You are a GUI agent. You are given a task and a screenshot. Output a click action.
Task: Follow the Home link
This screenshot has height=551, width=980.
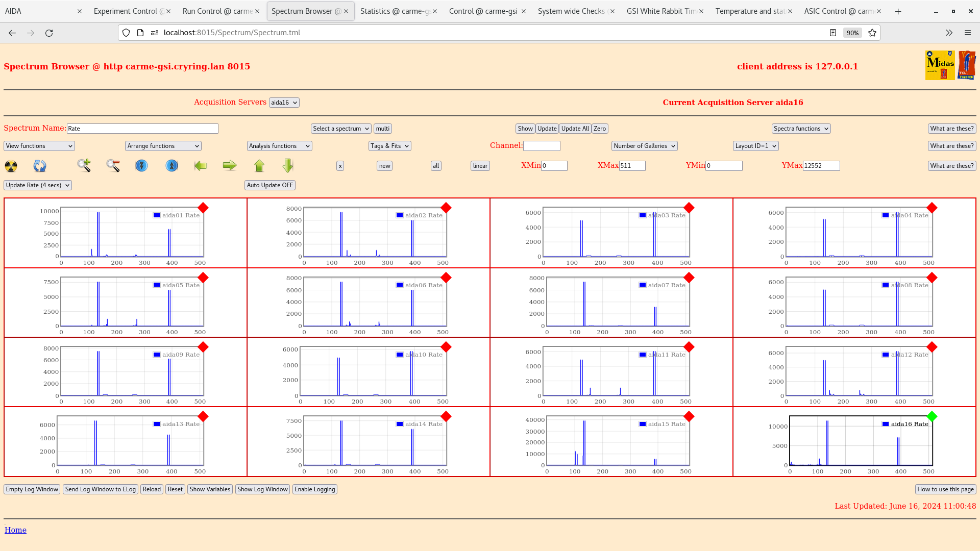pos(15,530)
